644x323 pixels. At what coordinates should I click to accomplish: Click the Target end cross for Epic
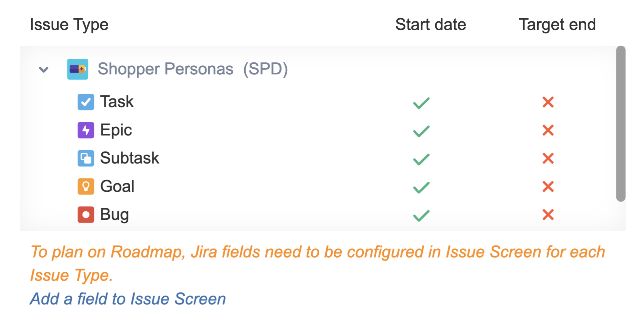click(548, 130)
